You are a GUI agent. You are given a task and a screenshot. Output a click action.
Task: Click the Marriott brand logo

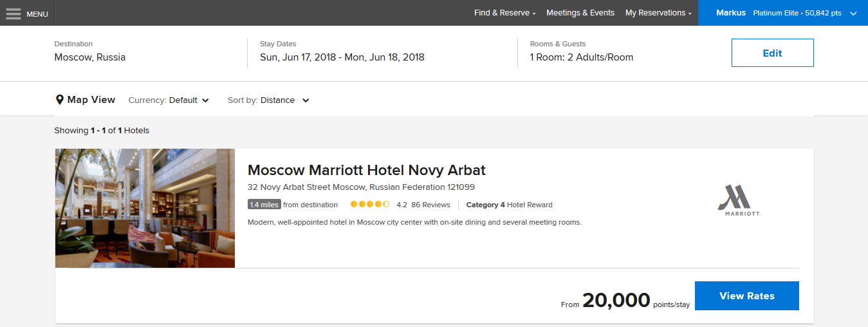coord(738,200)
